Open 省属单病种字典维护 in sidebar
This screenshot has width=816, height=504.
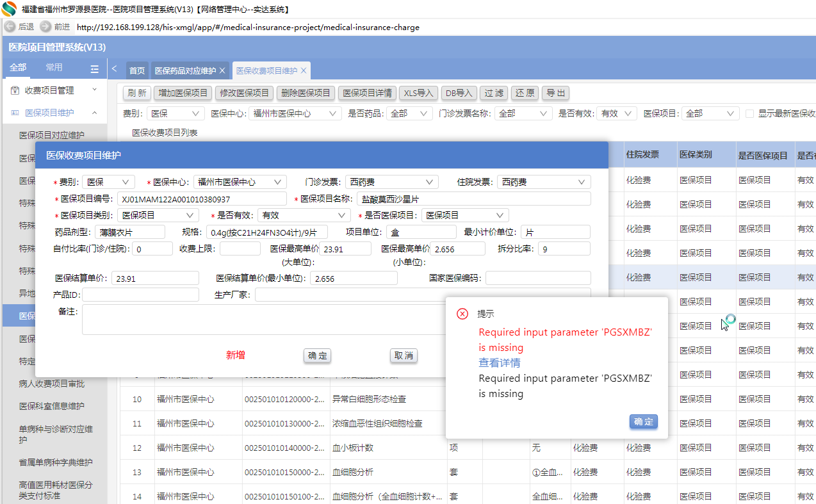pos(56,462)
